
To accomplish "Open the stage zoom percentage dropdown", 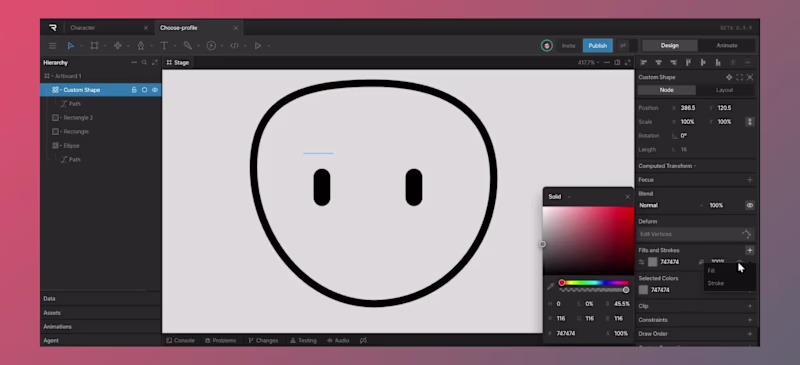I will point(588,62).
